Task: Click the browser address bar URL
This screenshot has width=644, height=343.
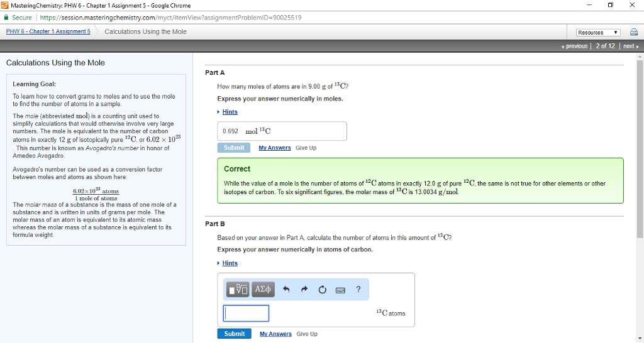Action: (x=170, y=18)
